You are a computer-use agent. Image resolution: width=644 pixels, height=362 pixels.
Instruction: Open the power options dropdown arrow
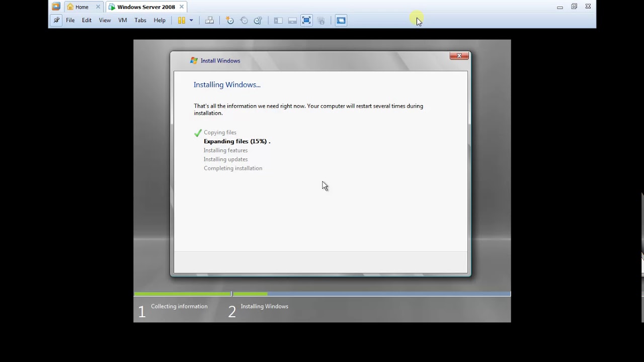[x=191, y=21]
